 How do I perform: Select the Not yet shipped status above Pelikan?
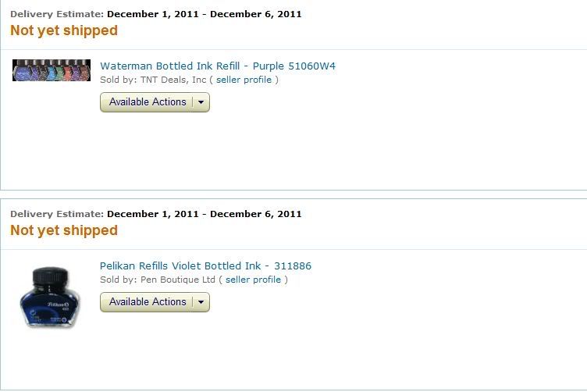[64, 230]
